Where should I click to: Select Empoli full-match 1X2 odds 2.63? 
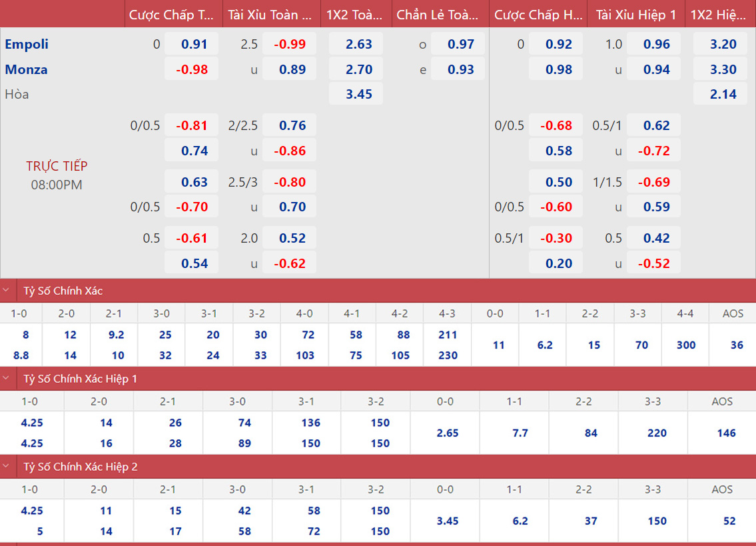pyautogui.click(x=359, y=45)
